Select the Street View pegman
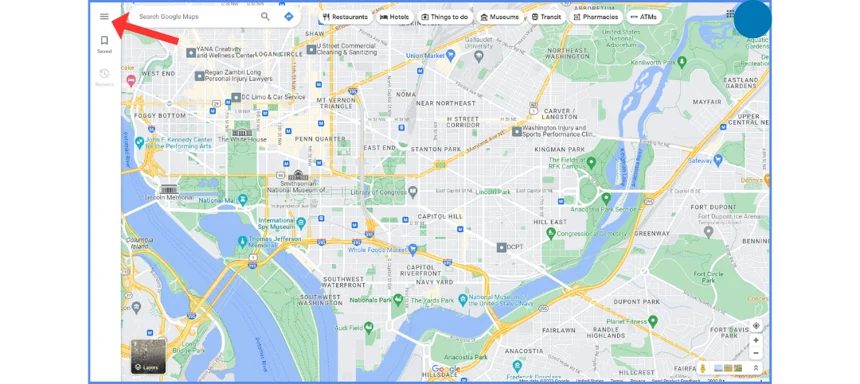 [x=703, y=368]
